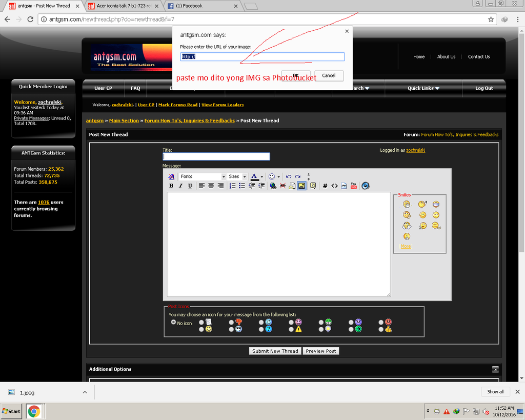
Task: Click the Insert Link globe icon
Action: (x=273, y=186)
